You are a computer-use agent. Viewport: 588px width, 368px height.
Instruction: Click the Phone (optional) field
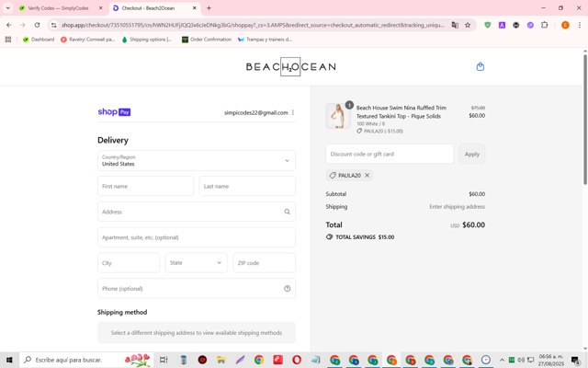pos(197,288)
